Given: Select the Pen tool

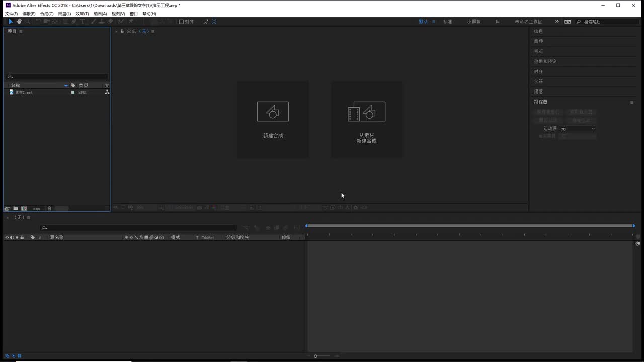Looking at the screenshot, I should coord(74,22).
